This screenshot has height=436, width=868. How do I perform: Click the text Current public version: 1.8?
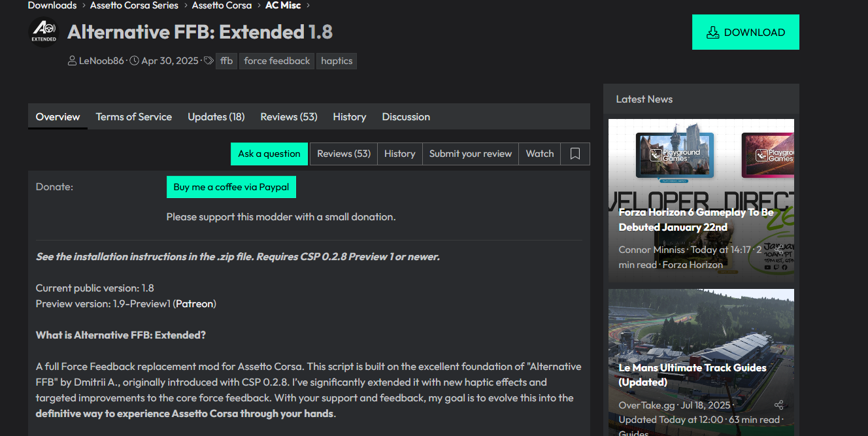[95, 288]
